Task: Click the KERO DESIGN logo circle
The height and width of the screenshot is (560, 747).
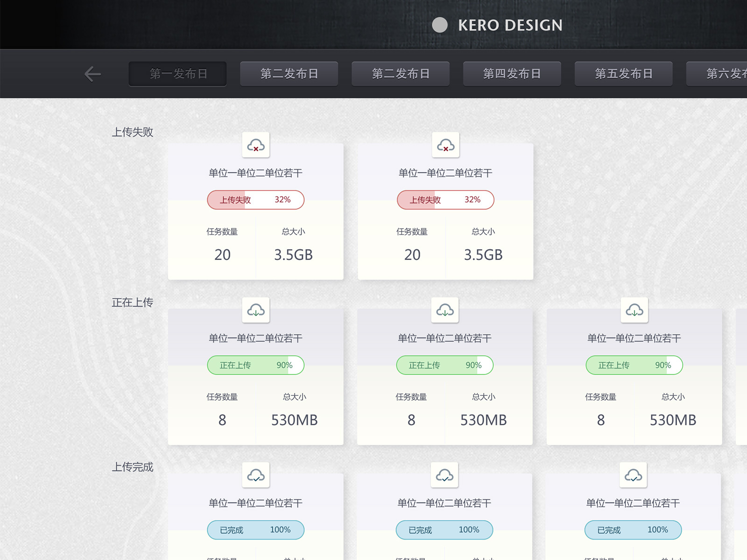Action: 439,25
